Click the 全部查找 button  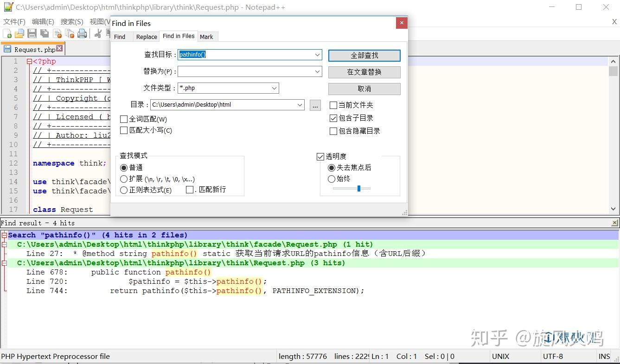[364, 56]
